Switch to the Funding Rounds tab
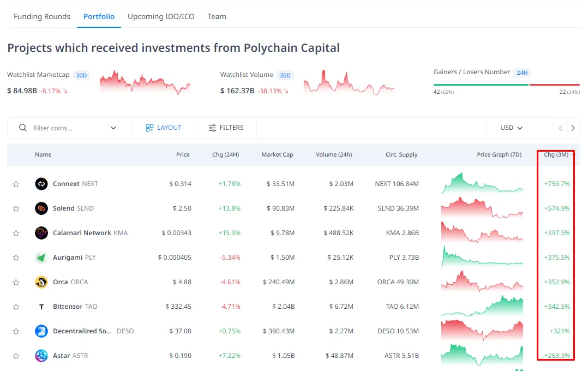The width and height of the screenshot is (588, 371). click(42, 16)
